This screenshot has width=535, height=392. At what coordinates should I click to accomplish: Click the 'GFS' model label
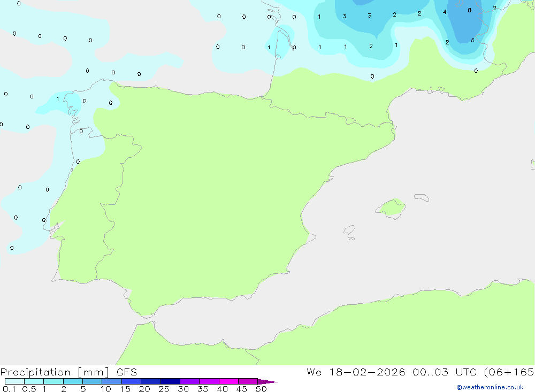[x=127, y=372]
